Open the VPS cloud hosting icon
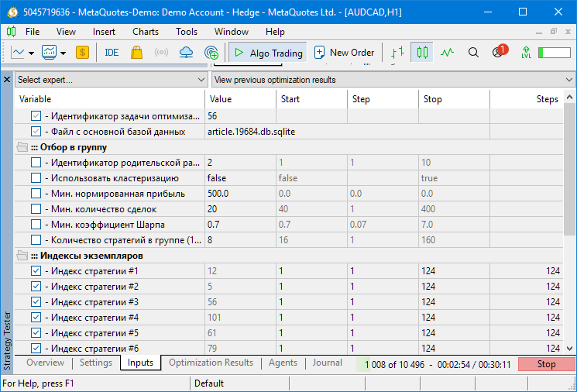577x392 pixels. pyautogui.click(x=186, y=53)
